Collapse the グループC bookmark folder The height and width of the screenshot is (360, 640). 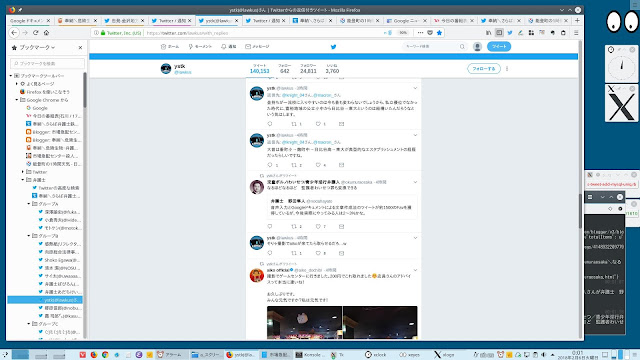[29, 324]
